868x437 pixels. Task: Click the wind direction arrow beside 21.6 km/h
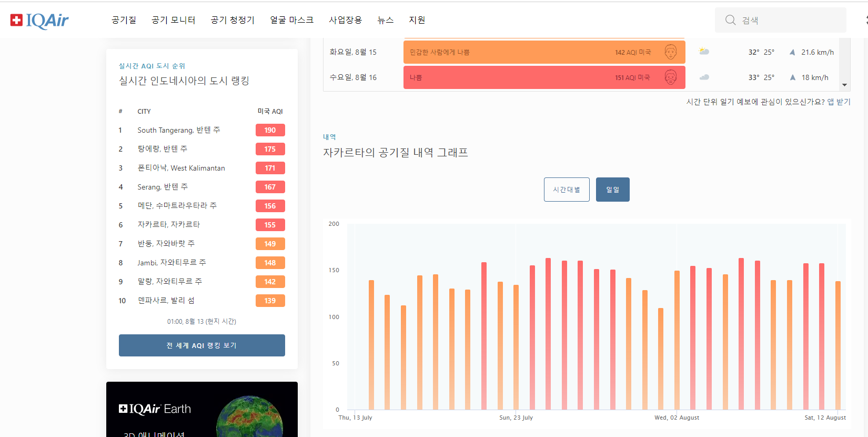(792, 52)
